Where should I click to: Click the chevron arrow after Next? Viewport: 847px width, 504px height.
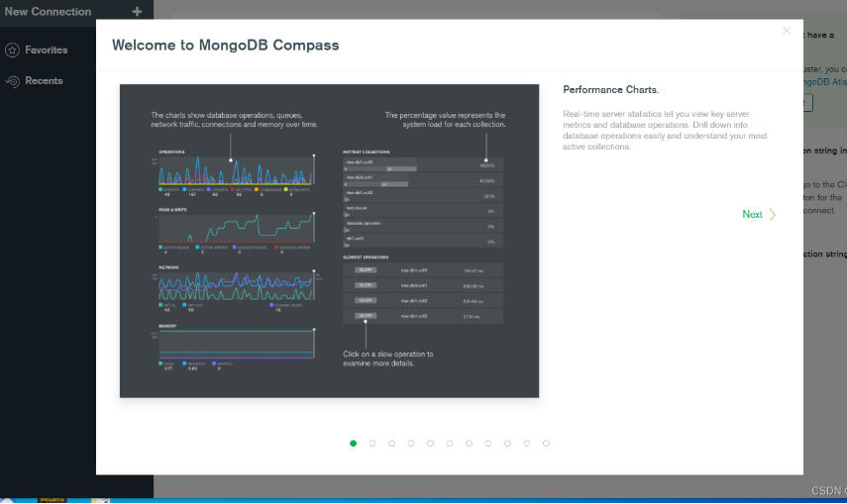coord(773,214)
